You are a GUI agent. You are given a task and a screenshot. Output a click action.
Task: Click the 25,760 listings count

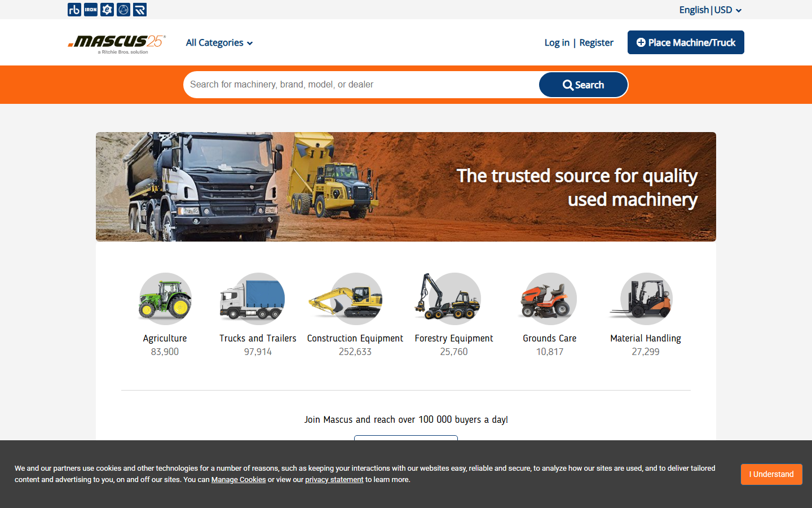(454, 352)
